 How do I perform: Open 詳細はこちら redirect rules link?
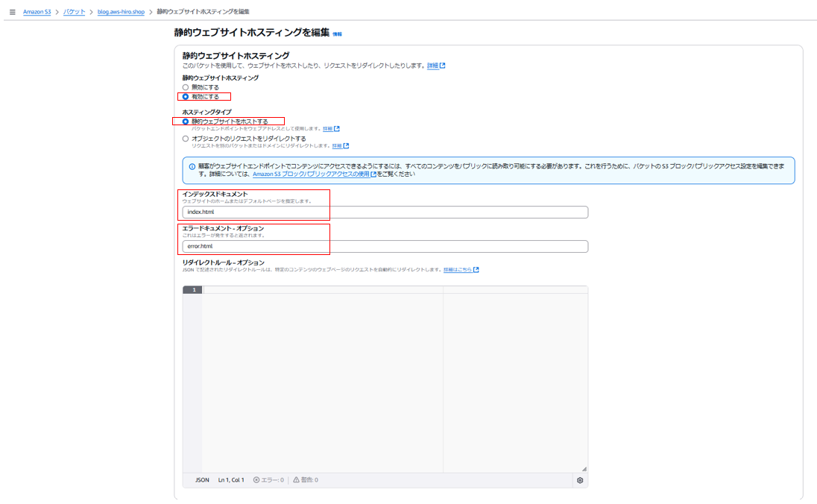(461, 270)
